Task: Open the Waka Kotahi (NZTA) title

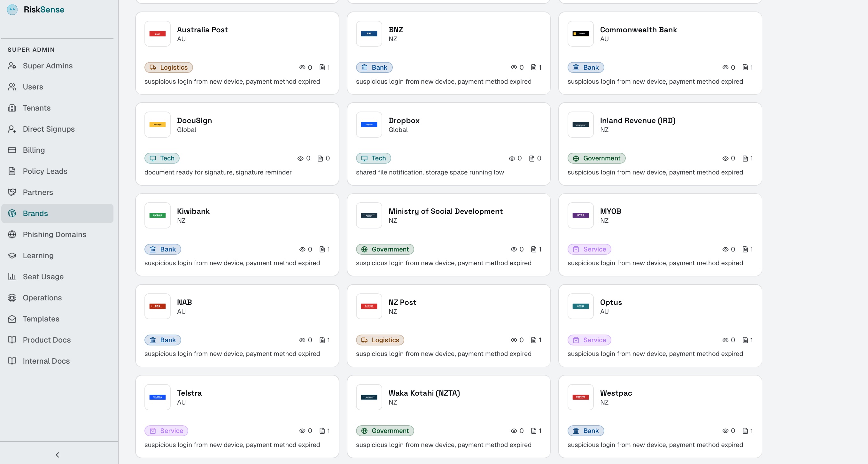Action: [x=424, y=393]
